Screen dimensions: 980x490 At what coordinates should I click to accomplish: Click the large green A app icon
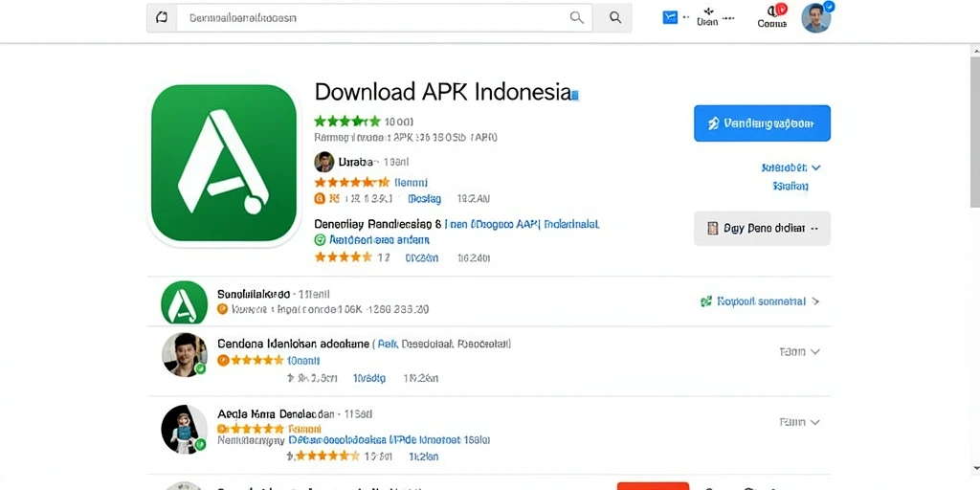coord(223,163)
